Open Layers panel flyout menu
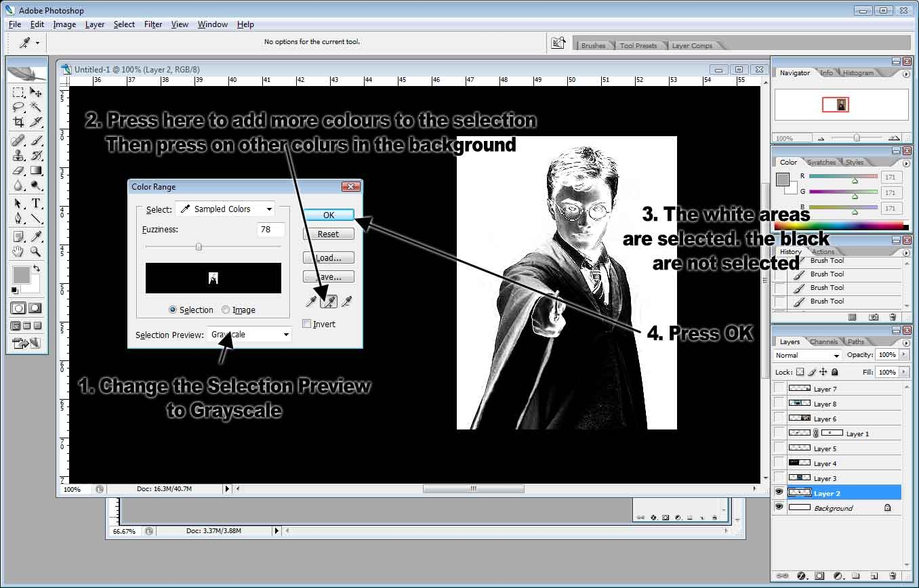 [x=907, y=343]
